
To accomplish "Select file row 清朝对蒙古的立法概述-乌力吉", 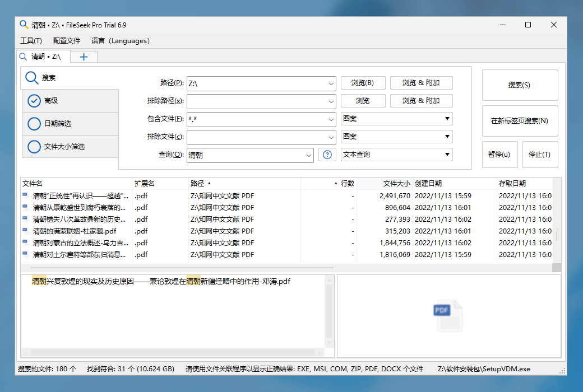I will click(x=286, y=243).
